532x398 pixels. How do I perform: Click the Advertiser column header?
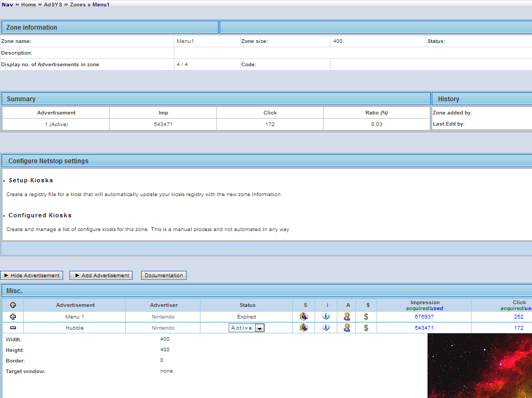[163, 305]
